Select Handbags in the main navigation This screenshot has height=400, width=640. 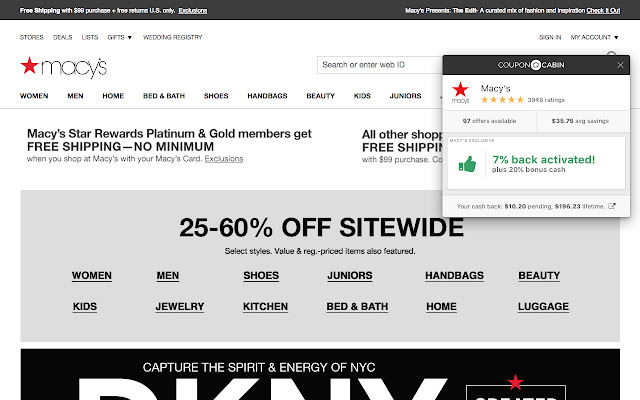[x=269, y=96]
